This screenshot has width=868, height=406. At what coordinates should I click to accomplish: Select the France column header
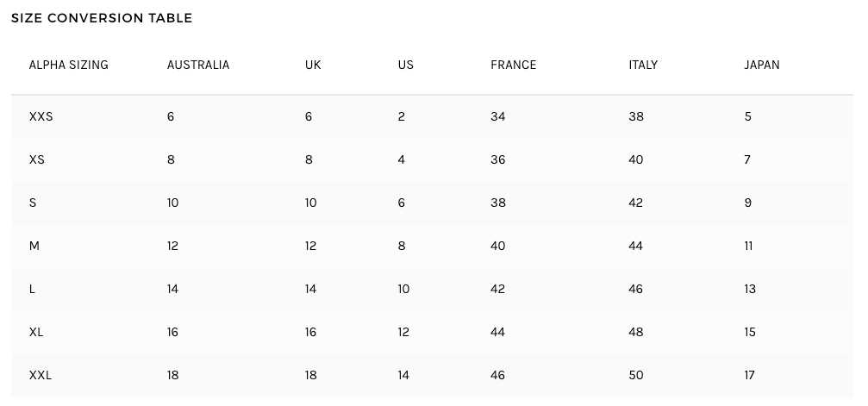pyautogui.click(x=513, y=65)
